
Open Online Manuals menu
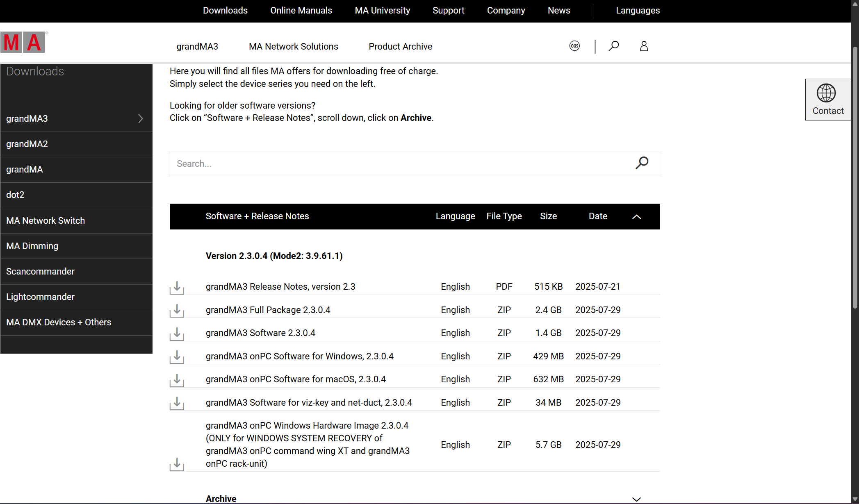click(x=301, y=11)
